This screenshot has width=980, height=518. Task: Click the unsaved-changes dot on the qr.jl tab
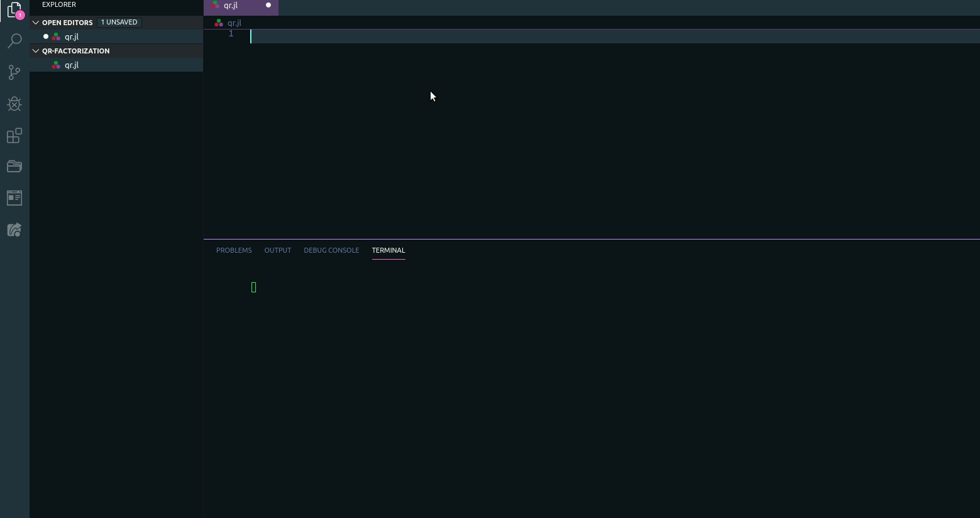268,5
